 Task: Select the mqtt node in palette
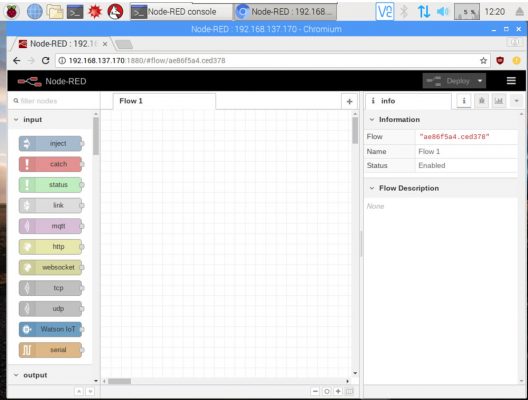[x=51, y=226]
